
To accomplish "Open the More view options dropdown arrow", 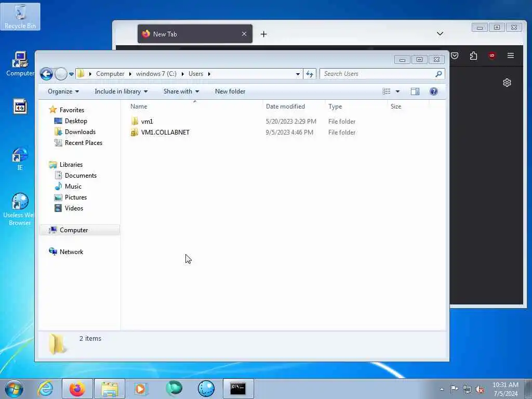I will [x=397, y=91].
